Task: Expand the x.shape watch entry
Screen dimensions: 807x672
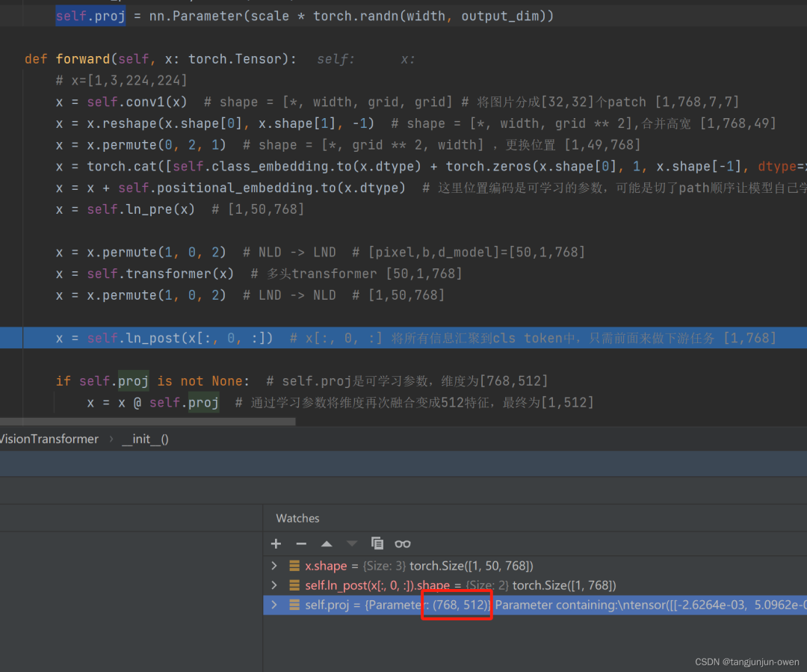Action: point(274,566)
